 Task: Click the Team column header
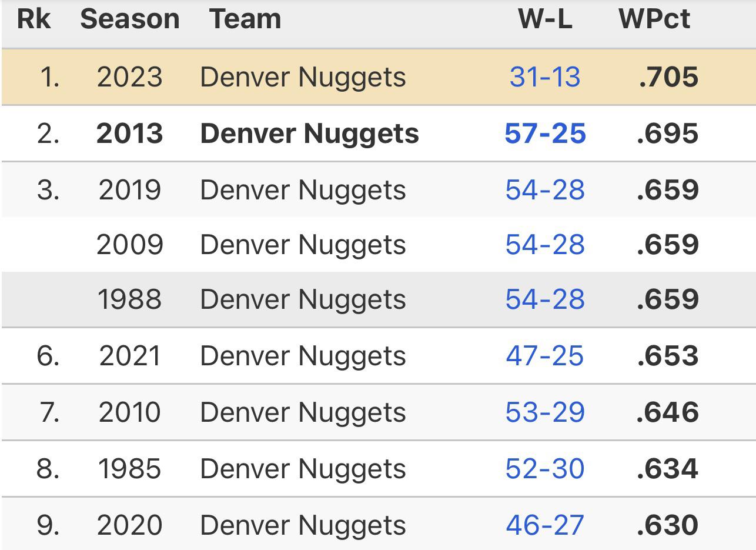(245, 19)
